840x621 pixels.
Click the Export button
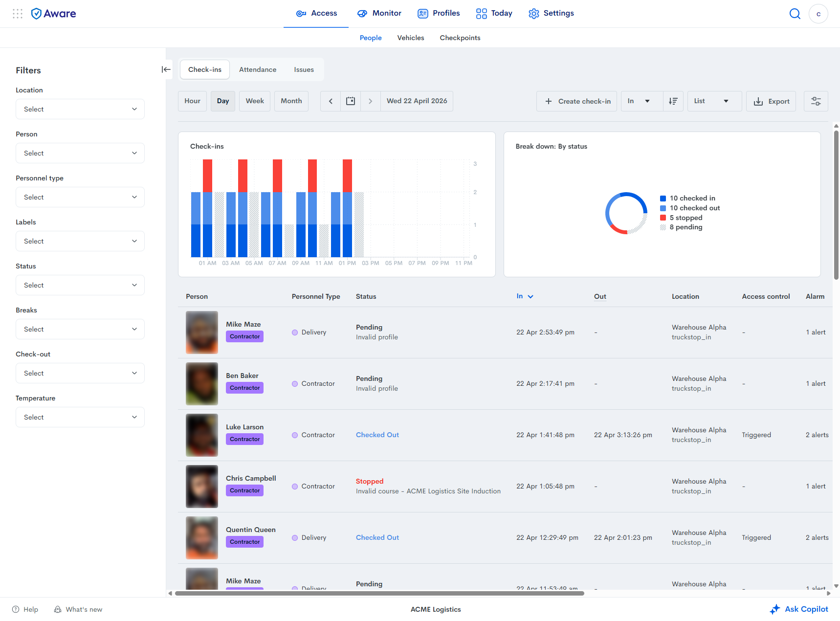[771, 101]
